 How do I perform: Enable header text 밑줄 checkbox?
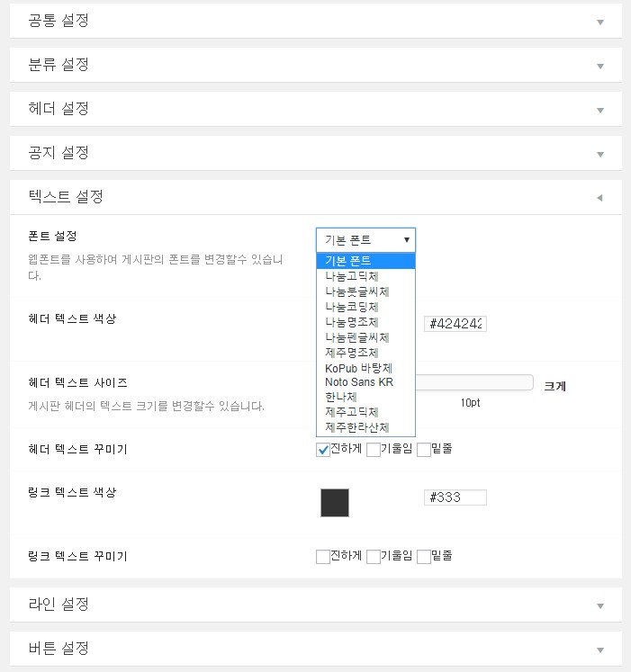coord(424,450)
